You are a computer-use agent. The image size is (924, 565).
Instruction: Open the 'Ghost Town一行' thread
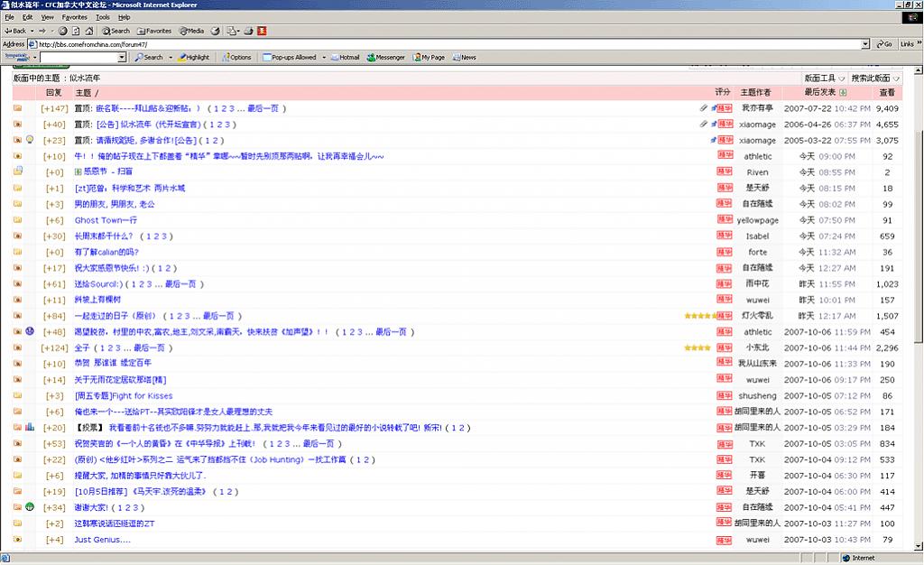pos(106,220)
